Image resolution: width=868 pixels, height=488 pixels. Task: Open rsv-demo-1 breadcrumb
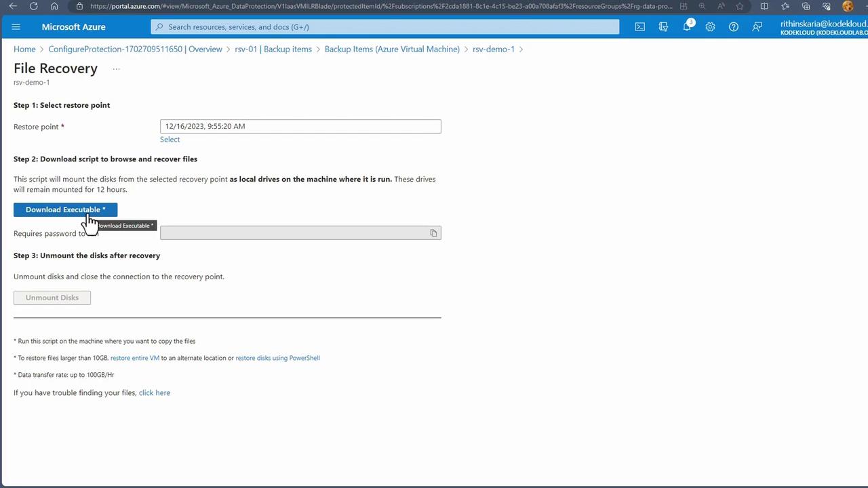(494, 49)
